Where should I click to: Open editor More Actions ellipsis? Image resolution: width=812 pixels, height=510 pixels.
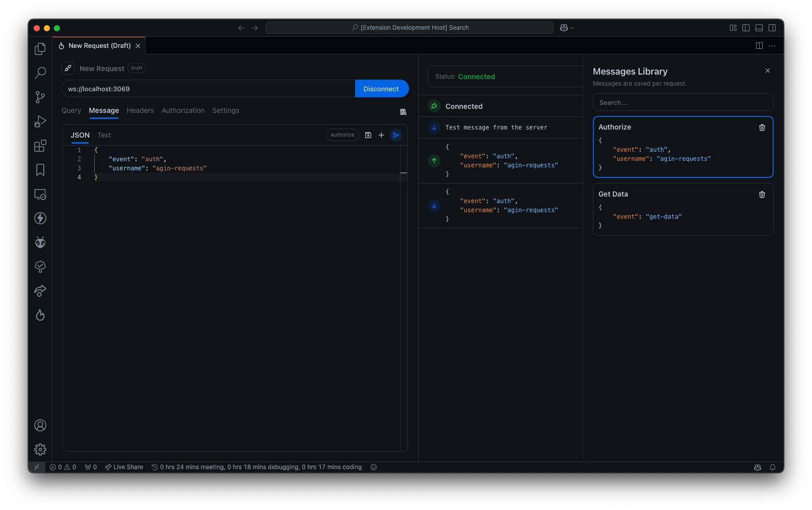(772, 45)
